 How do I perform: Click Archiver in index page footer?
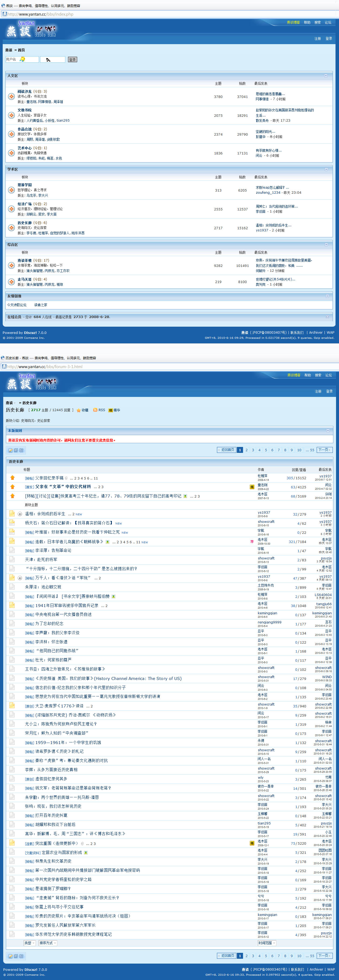pyautogui.click(x=315, y=333)
